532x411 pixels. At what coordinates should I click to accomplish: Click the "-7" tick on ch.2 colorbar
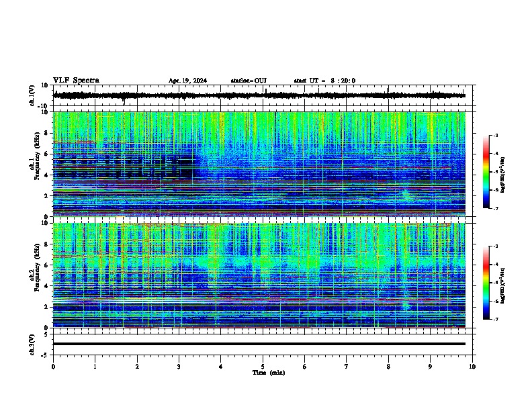[496, 319]
